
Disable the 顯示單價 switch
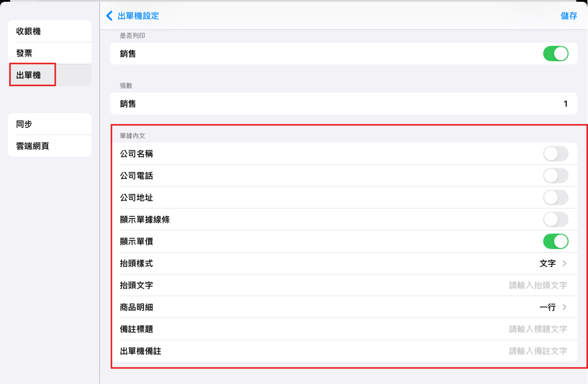[555, 242]
